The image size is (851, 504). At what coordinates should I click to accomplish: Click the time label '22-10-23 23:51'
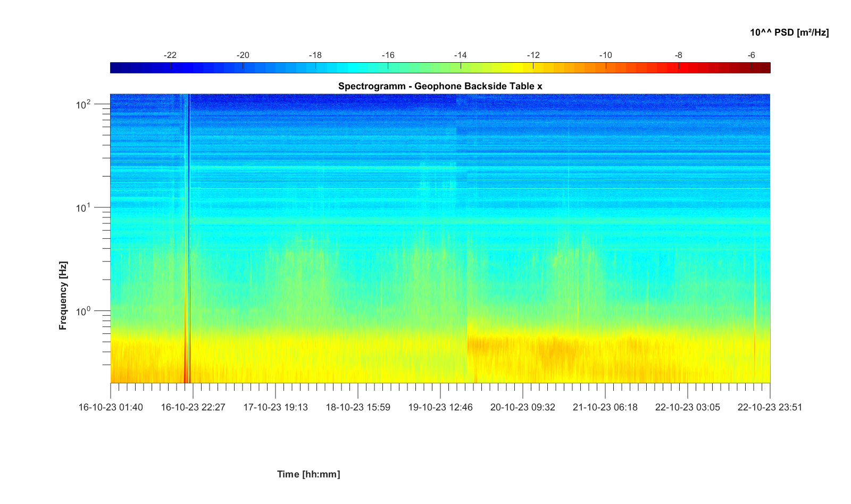point(770,407)
